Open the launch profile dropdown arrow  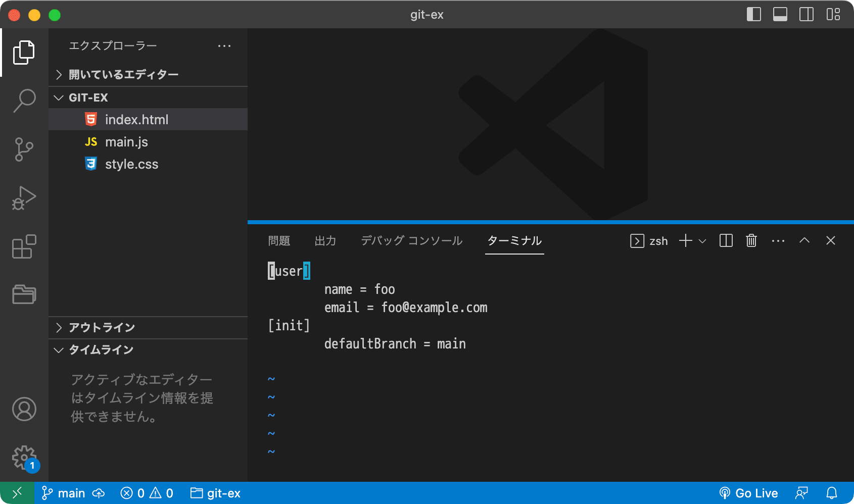point(702,241)
